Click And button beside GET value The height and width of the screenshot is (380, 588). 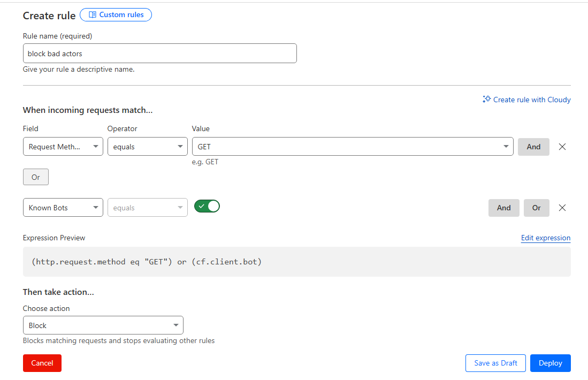click(533, 147)
